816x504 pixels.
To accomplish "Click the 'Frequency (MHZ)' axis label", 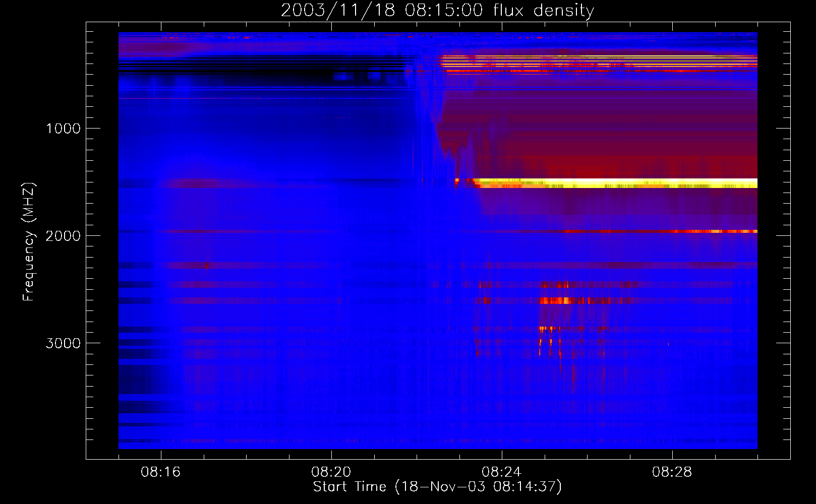I will [x=29, y=241].
